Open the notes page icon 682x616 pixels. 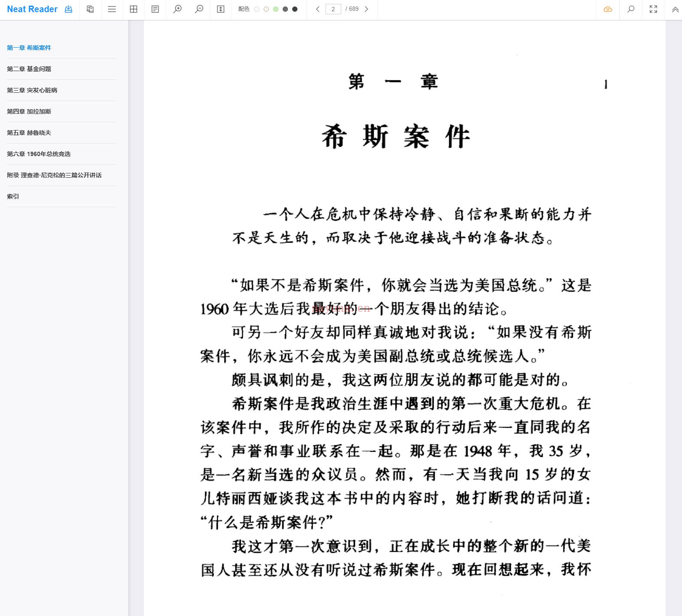coord(155,9)
